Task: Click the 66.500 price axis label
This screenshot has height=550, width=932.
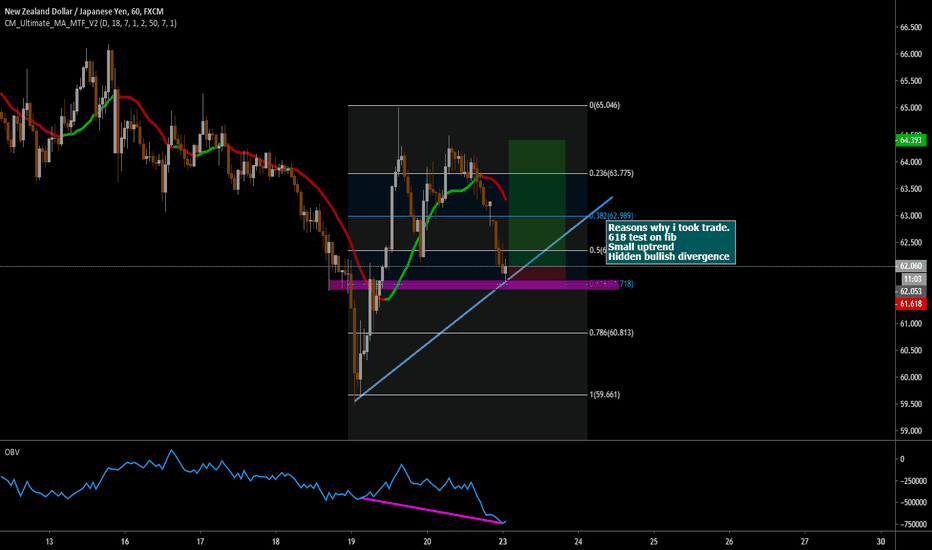Action: click(x=911, y=27)
